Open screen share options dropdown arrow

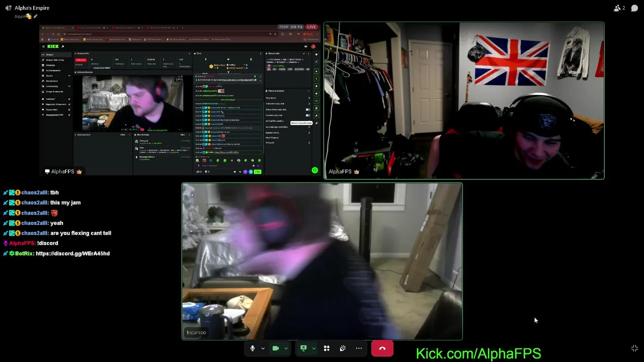(313, 348)
